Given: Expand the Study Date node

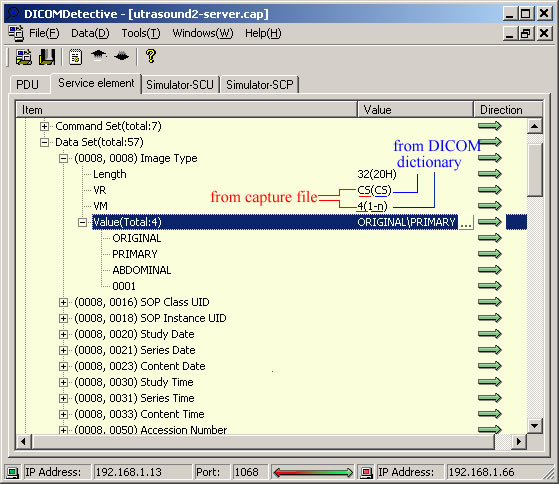Looking at the screenshot, I should [63, 334].
